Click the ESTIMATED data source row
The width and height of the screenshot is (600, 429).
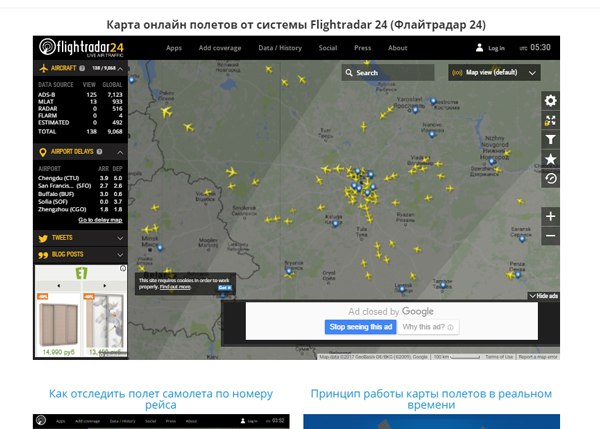tap(80, 122)
